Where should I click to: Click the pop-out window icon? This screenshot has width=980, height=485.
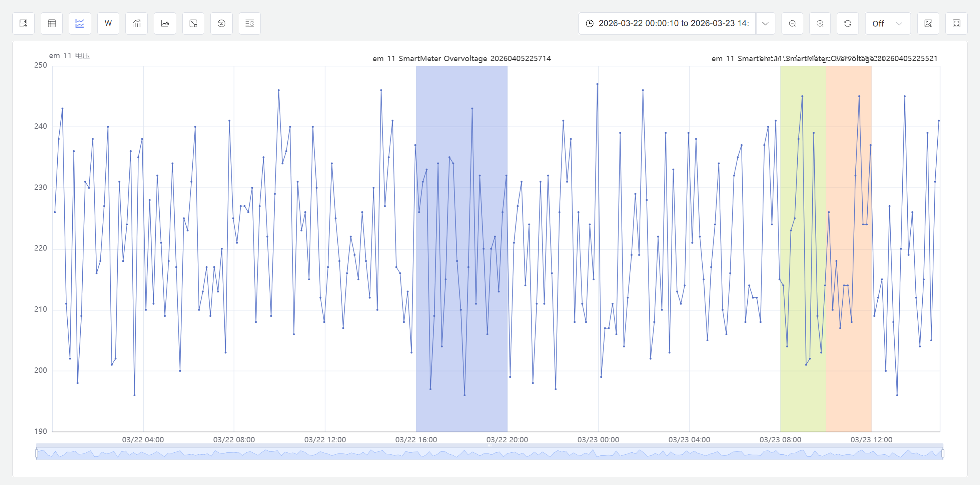[x=193, y=23]
